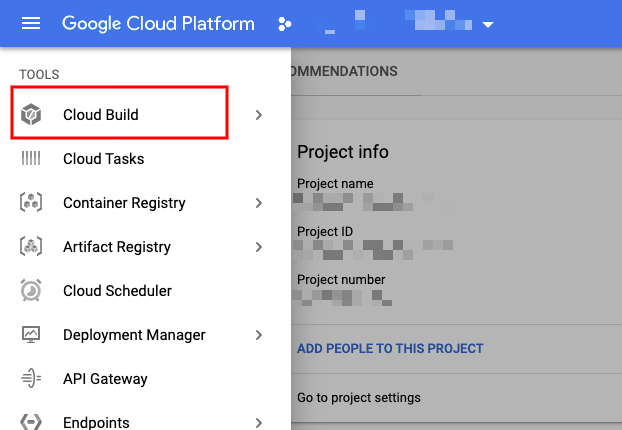The image size is (622, 430).
Task: Expand the Container Registry submenu chevron
Action: (x=259, y=203)
